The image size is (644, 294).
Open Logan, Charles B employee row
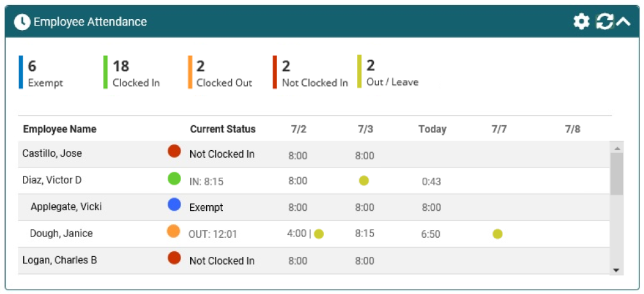[x=314, y=260]
